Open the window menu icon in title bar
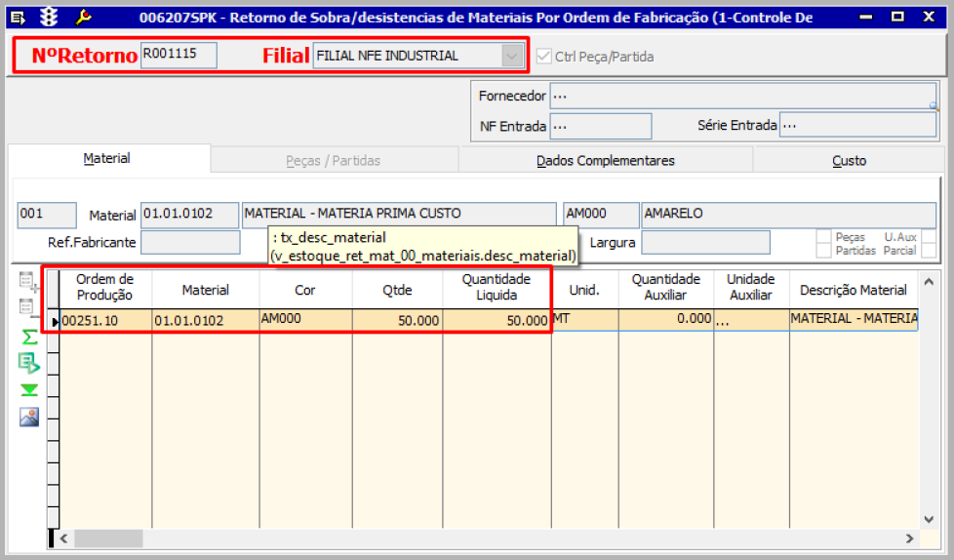The height and width of the screenshot is (560, 954). coord(18,18)
